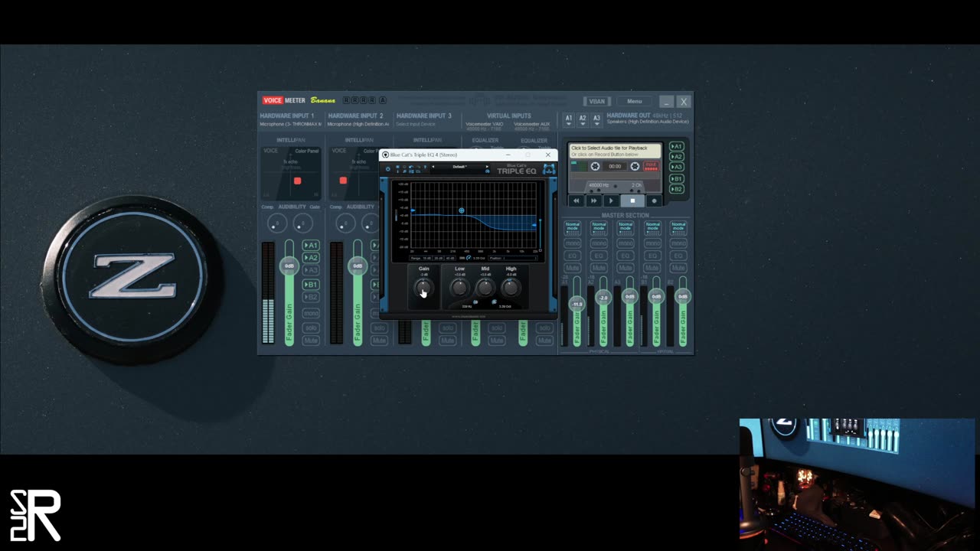The height and width of the screenshot is (551, 980).
Task: Open the A3 hardware out device dropdown
Action: (596, 119)
